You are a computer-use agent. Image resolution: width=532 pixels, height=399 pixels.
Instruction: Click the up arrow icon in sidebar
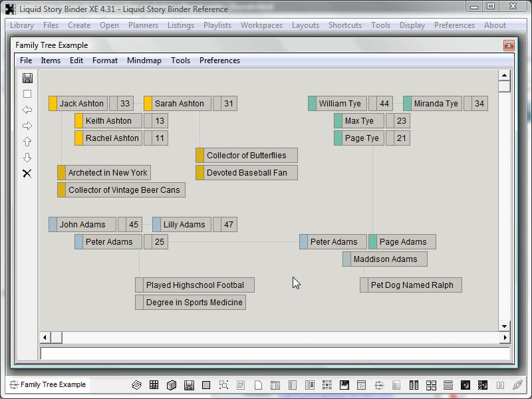pyautogui.click(x=27, y=142)
